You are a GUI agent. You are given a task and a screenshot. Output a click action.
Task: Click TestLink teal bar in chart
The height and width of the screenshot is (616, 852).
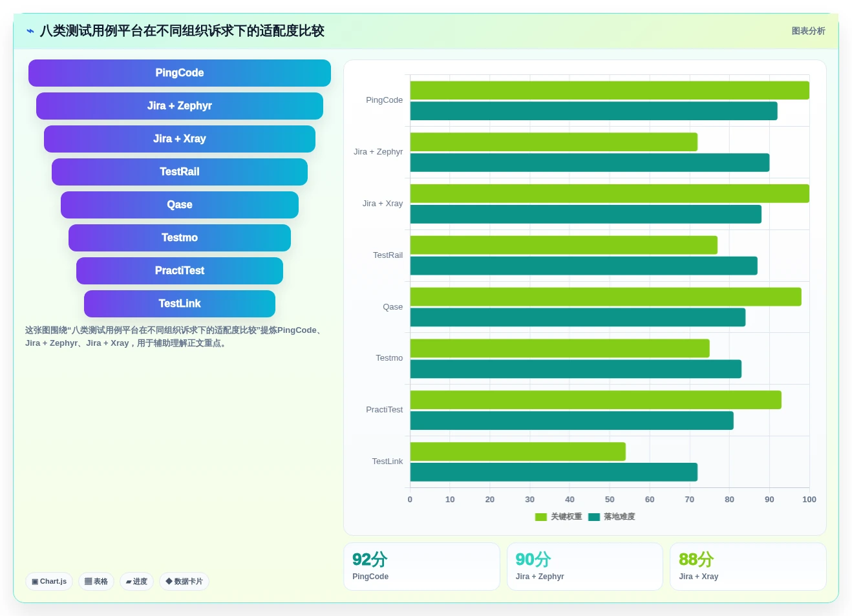click(x=554, y=473)
